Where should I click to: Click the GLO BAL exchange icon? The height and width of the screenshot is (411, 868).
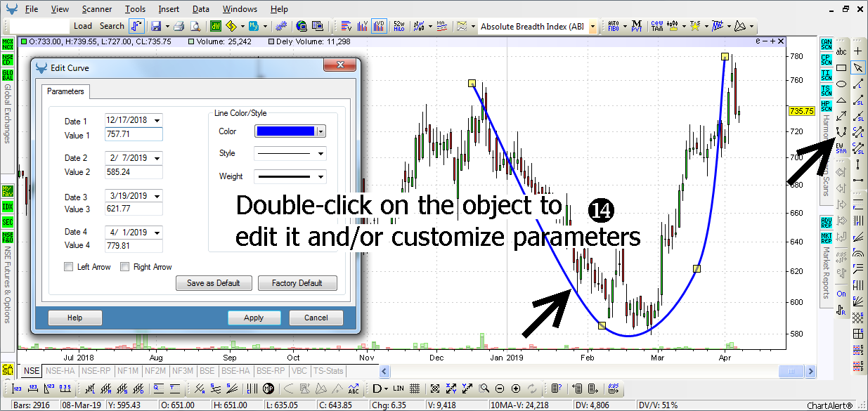pyautogui.click(x=8, y=75)
